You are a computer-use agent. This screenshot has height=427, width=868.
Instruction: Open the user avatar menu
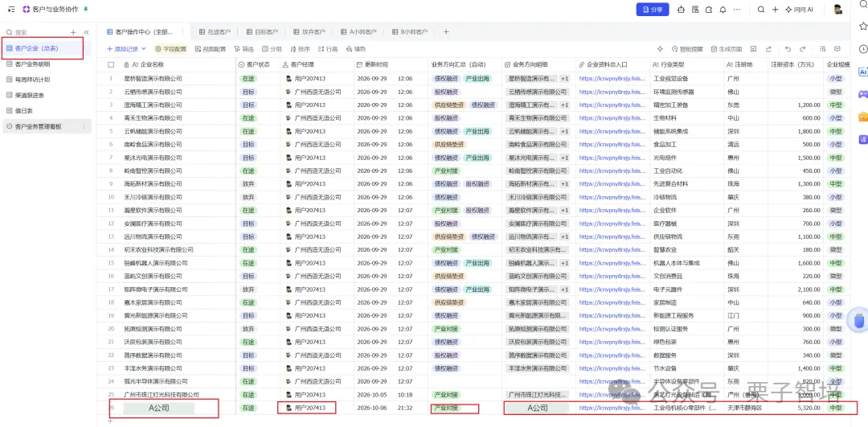point(838,10)
